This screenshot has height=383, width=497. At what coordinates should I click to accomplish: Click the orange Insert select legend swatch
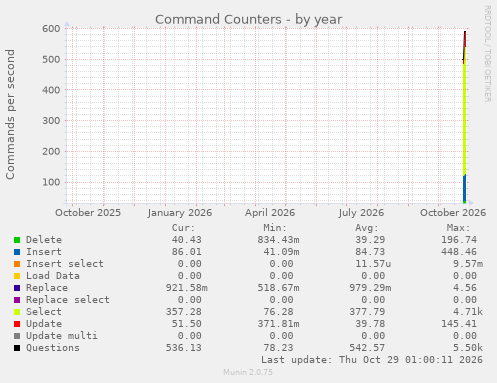point(17,264)
